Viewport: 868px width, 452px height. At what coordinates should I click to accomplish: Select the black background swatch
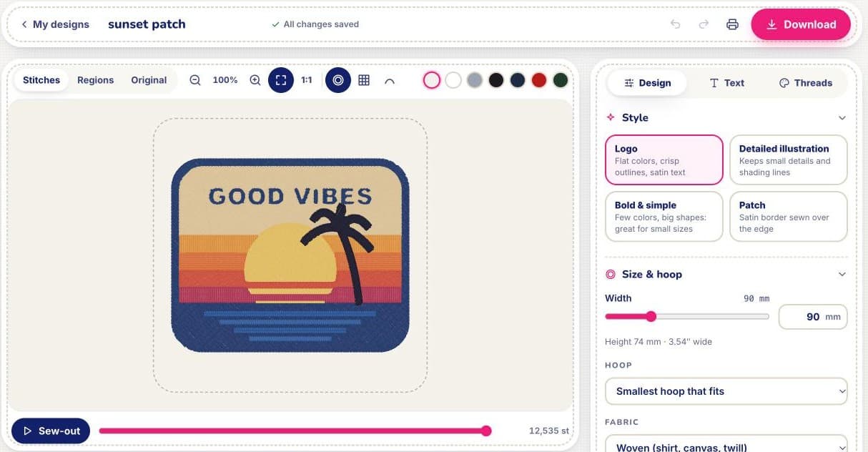pyautogui.click(x=496, y=80)
